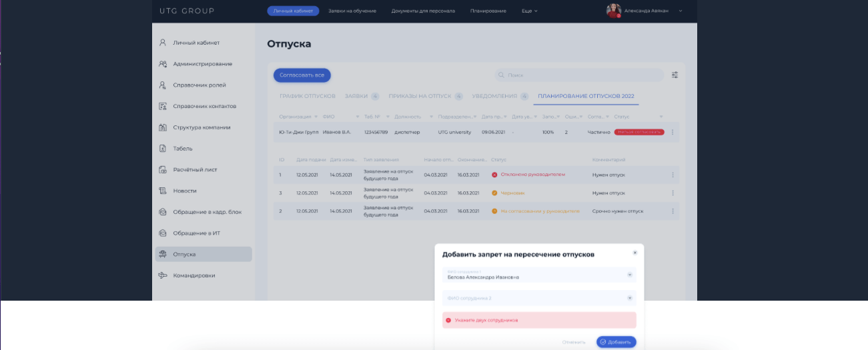The height and width of the screenshot is (350, 868).
Task: Click the Командировки airplane icon
Action: 162,275
